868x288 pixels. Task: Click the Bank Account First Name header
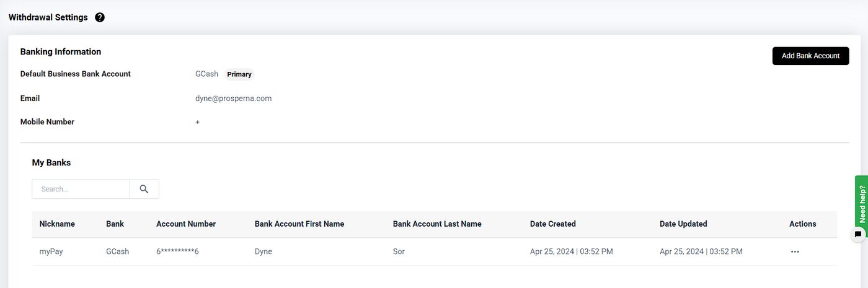coord(299,224)
